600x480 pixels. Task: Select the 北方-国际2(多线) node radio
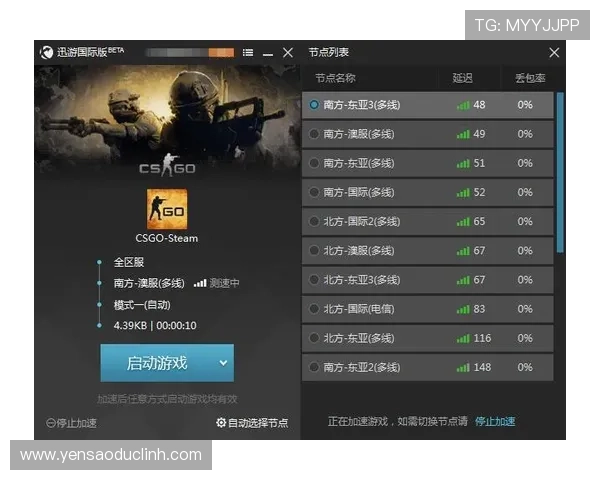click(314, 221)
